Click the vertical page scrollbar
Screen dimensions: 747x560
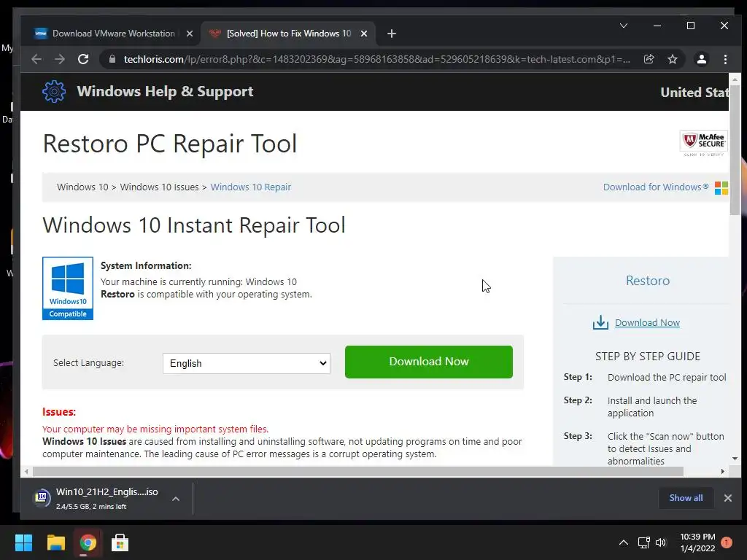(x=735, y=150)
